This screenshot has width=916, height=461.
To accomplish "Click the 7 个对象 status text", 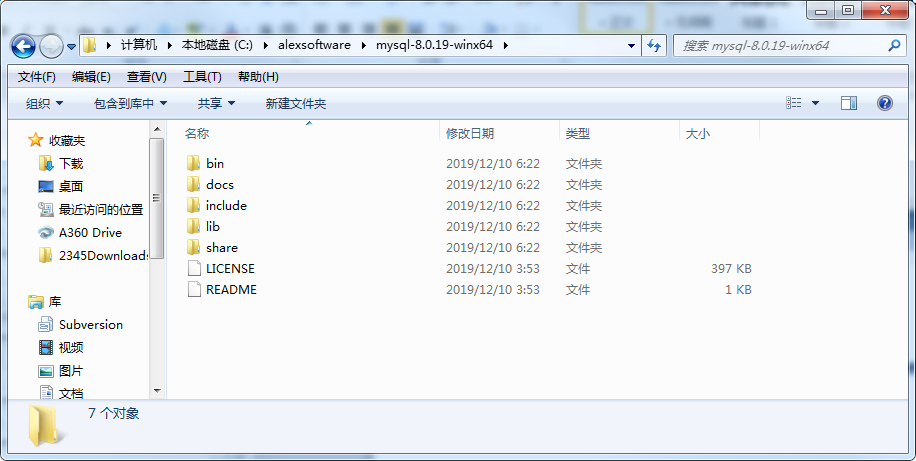I will pos(114,413).
